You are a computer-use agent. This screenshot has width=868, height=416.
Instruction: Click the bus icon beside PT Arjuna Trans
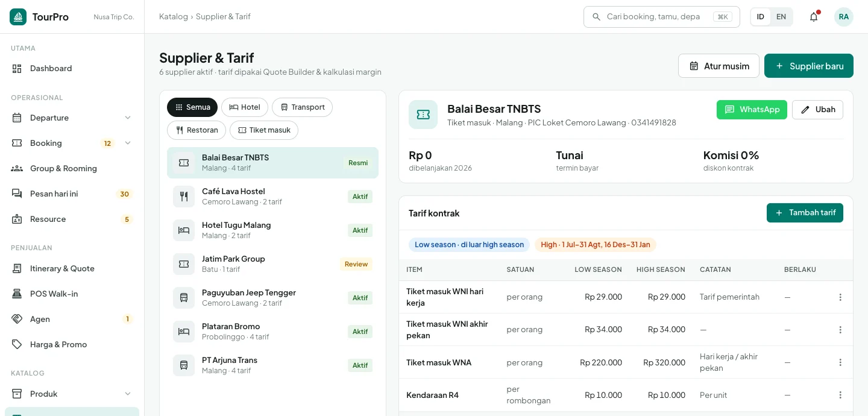184,365
